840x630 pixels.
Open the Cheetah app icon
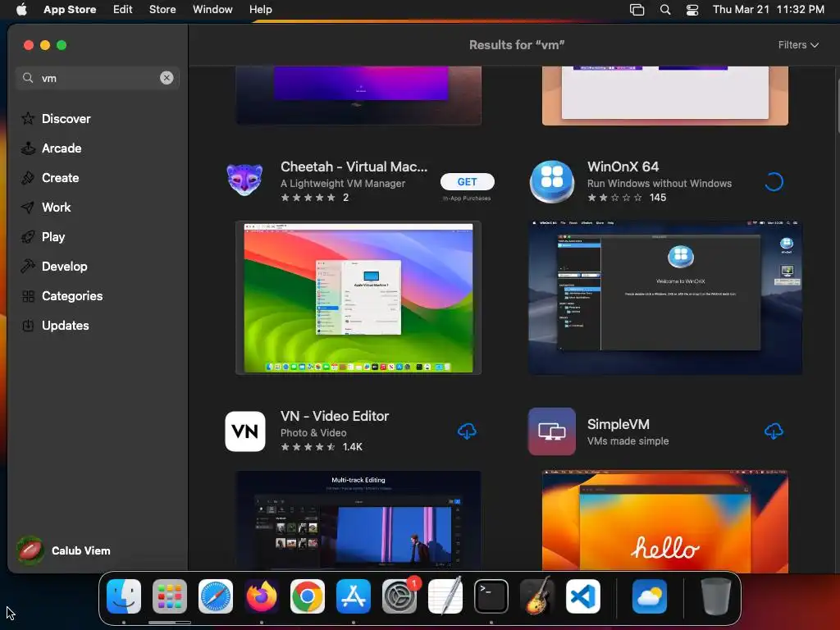click(244, 180)
